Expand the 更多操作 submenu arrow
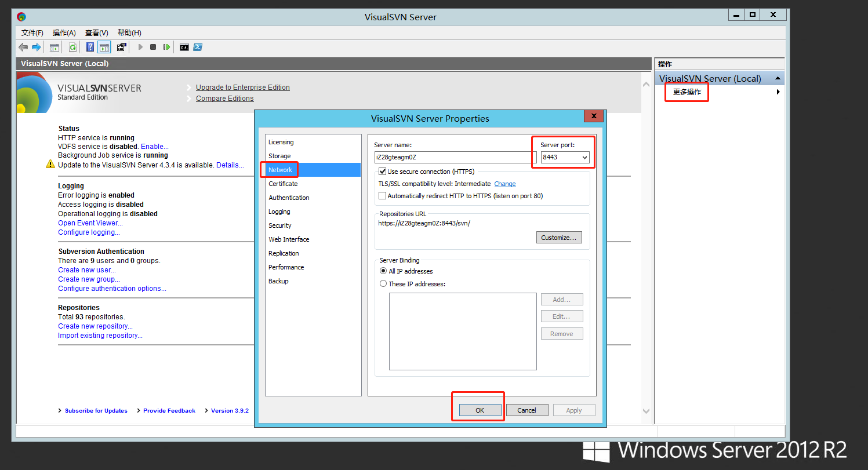 (778, 92)
